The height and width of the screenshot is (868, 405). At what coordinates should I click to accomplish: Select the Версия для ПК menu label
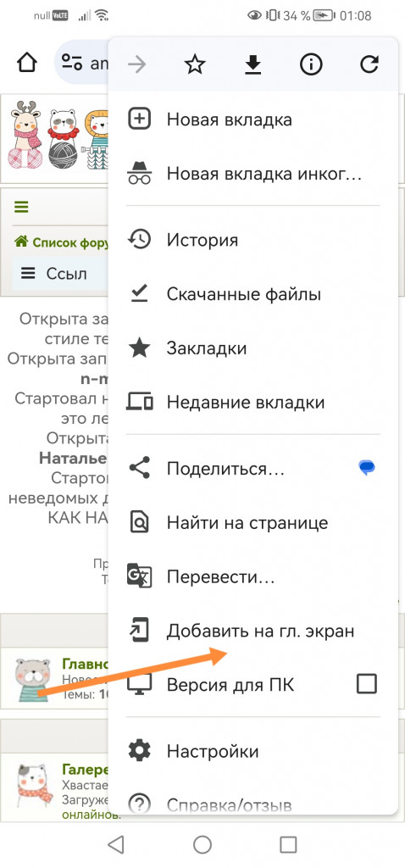click(x=230, y=685)
